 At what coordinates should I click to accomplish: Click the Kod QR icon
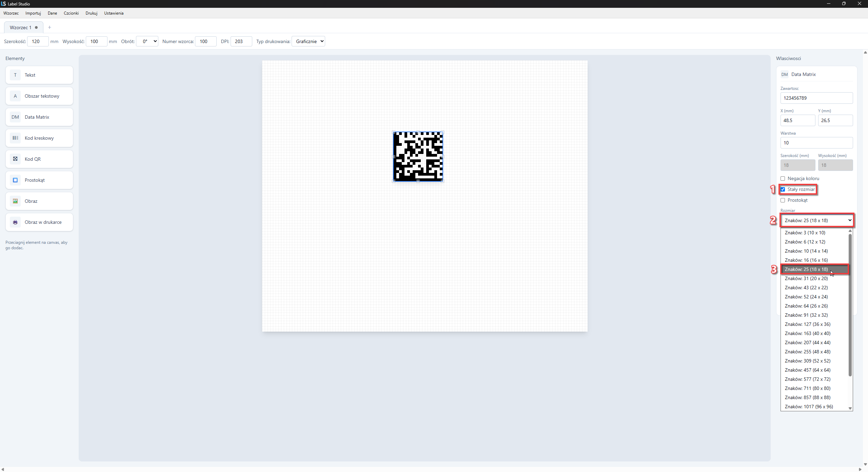click(15, 159)
